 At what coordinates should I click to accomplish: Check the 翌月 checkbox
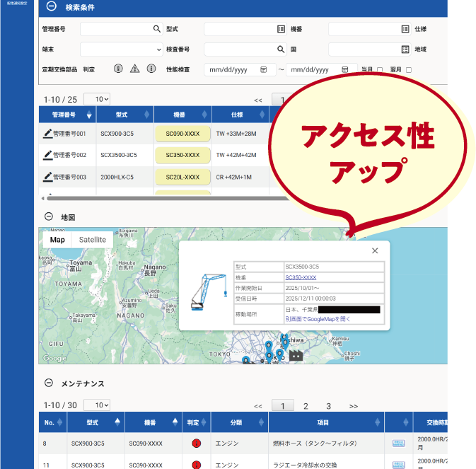pos(409,70)
